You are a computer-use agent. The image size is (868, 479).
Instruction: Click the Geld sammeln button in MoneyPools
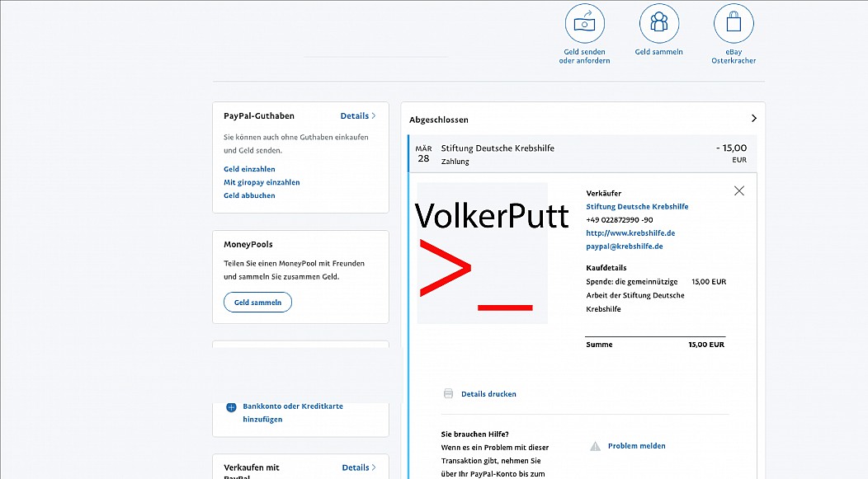click(257, 302)
